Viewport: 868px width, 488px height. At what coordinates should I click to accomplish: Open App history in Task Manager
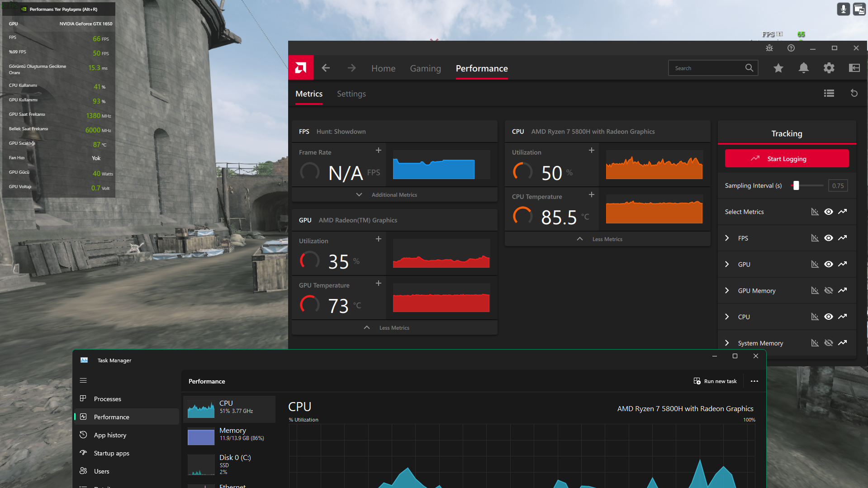[127, 435]
